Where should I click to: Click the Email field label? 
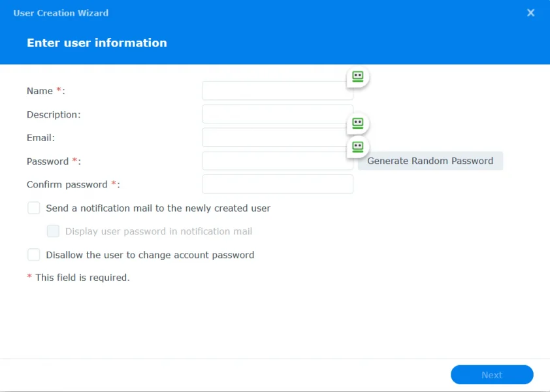(40, 138)
